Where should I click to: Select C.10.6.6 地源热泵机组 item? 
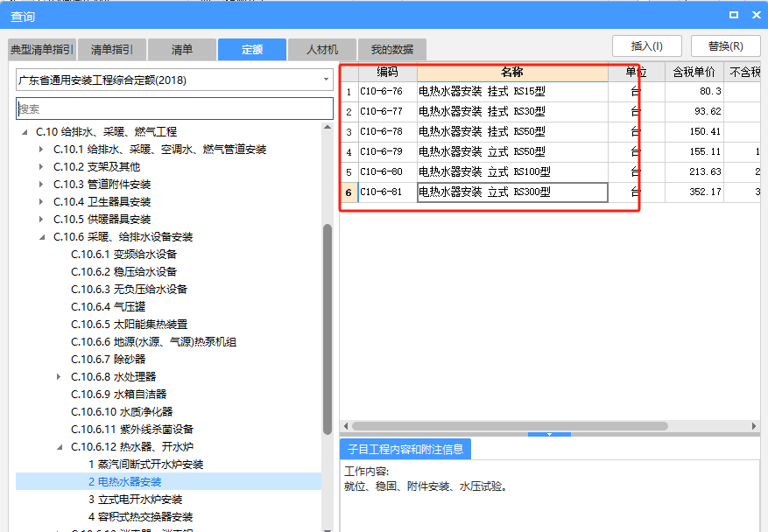pos(154,342)
